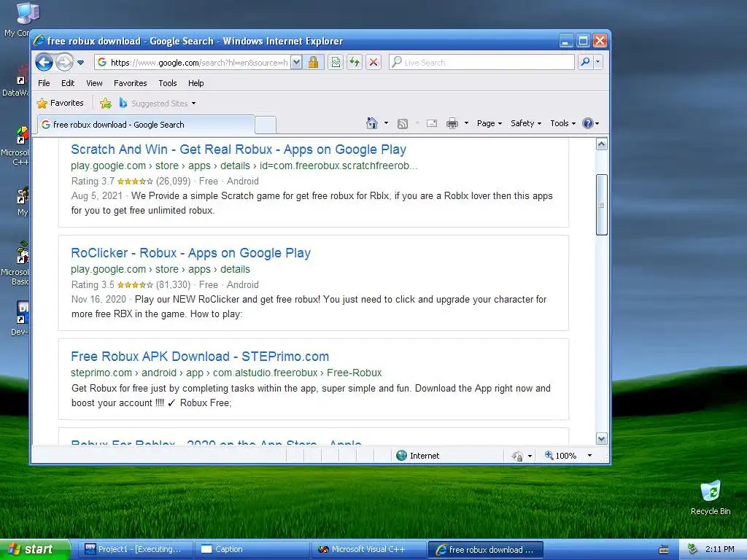The image size is (747, 560).
Task: Click the free robux download taskbar button
Action: click(485, 550)
